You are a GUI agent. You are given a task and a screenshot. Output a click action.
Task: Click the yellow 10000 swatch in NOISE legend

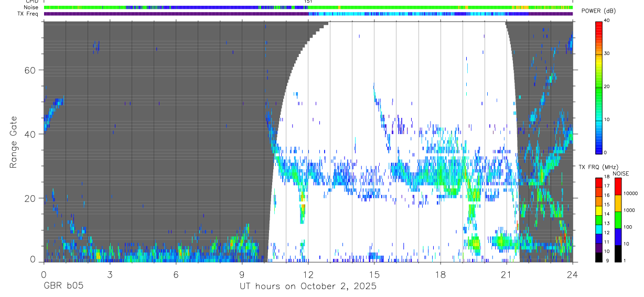pos(618,203)
